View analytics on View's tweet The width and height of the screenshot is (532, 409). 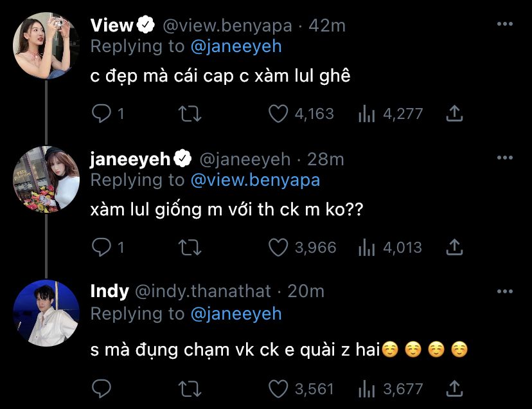(366, 114)
